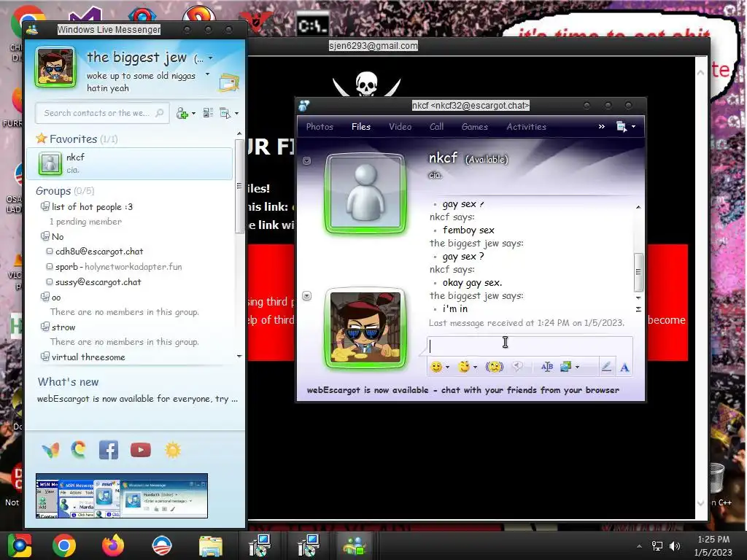Open the show menu icon in Messenger
This screenshot has width=747, height=560.
point(225,113)
